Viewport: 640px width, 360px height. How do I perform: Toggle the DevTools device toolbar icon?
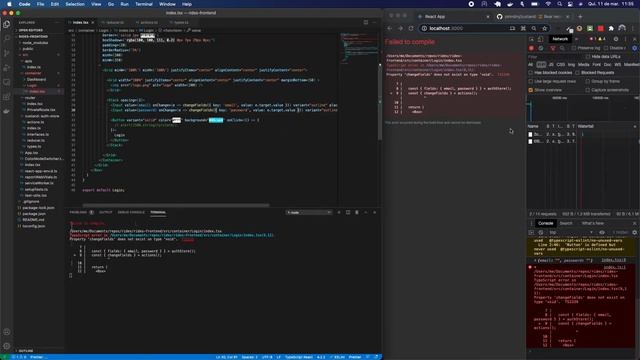pyautogui.click(x=540, y=39)
